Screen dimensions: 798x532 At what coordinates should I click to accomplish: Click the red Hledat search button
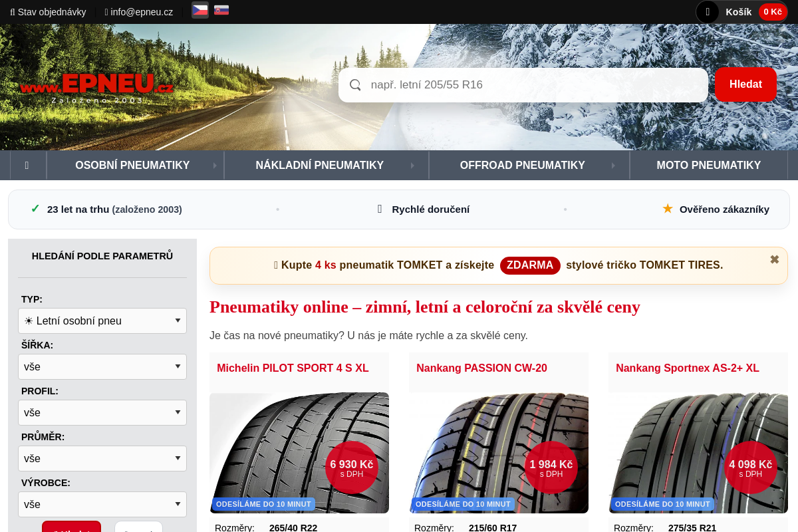(745, 84)
